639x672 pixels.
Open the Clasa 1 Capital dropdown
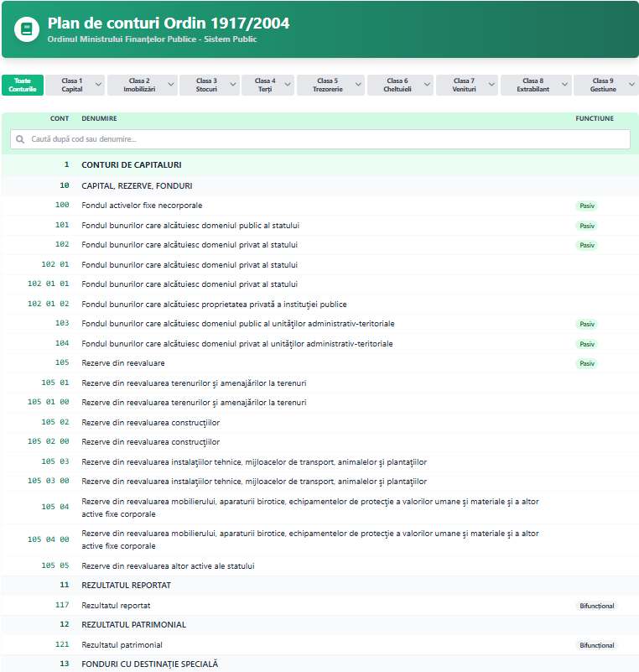click(75, 85)
